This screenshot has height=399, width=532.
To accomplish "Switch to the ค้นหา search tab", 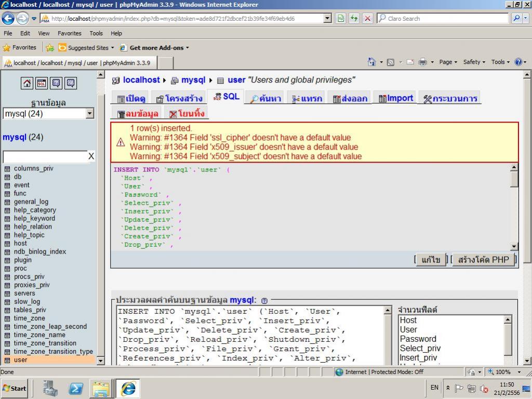I will [x=265, y=98].
